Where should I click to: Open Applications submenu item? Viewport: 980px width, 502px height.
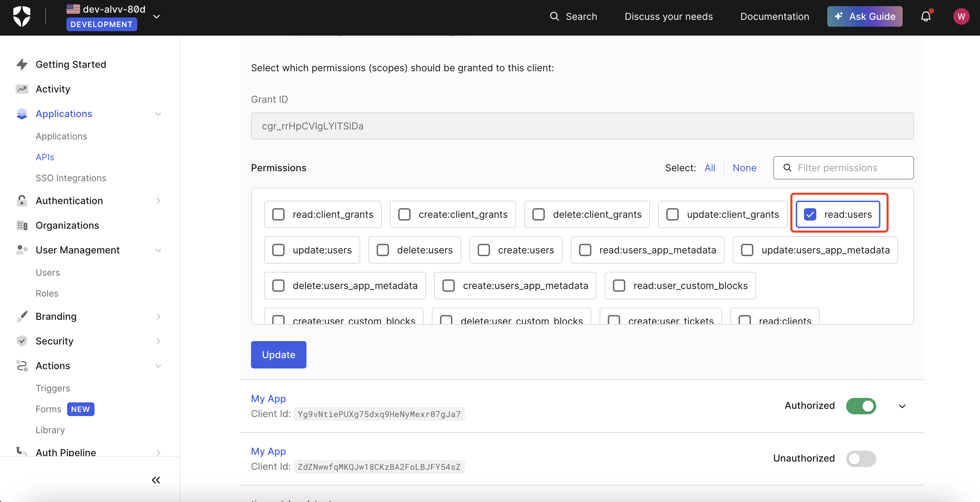tap(61, 136)
